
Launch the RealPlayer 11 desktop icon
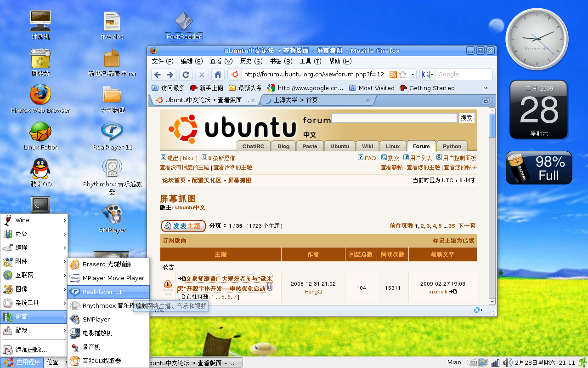point(112,136)
